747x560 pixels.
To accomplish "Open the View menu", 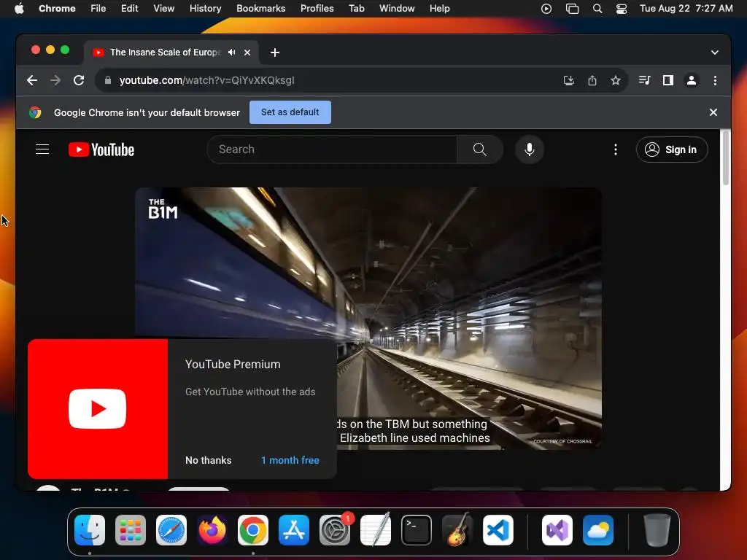I will [x=164, y=9].
